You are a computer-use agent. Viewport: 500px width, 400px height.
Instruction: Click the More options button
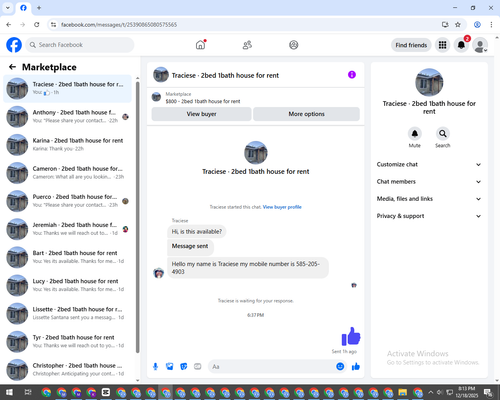click(306, 114)
